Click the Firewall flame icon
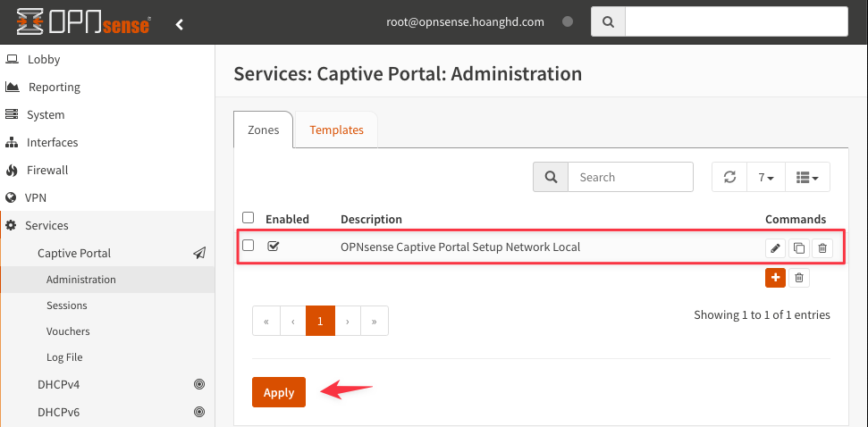The width and height of the screenshot is (868, 427). click(x=11, y=170)
